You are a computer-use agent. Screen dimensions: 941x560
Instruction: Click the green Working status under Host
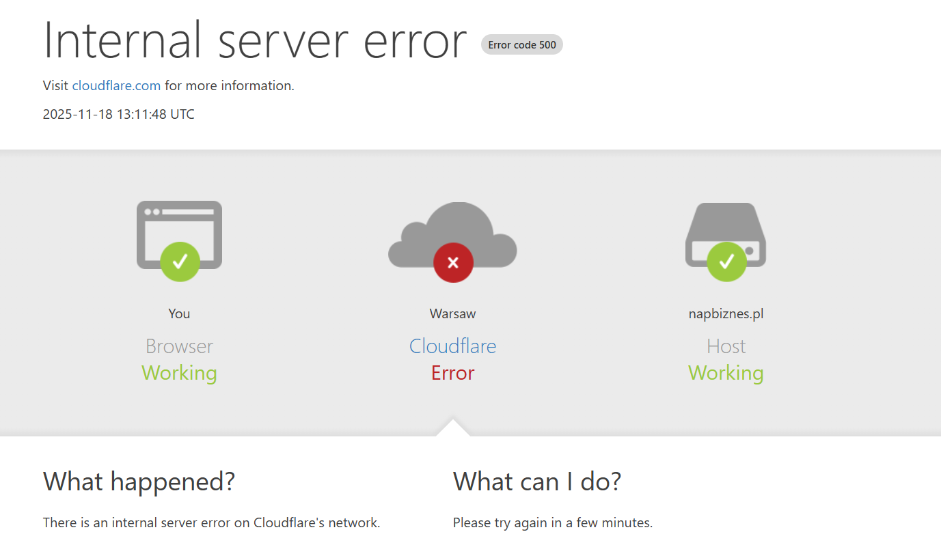coord(726,373)
